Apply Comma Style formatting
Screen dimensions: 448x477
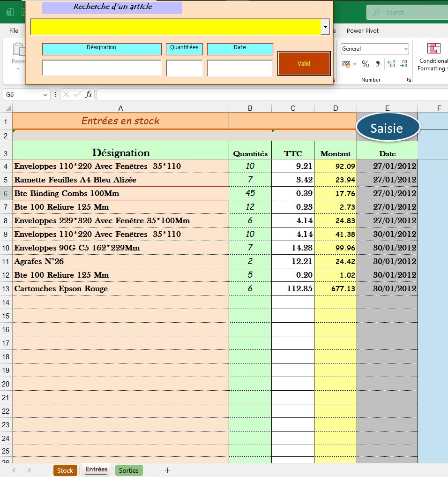378,64
